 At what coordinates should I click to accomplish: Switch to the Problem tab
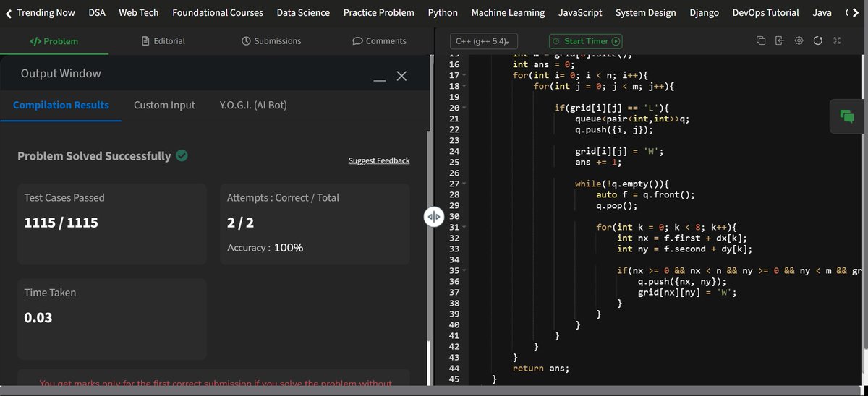(54, 41)
